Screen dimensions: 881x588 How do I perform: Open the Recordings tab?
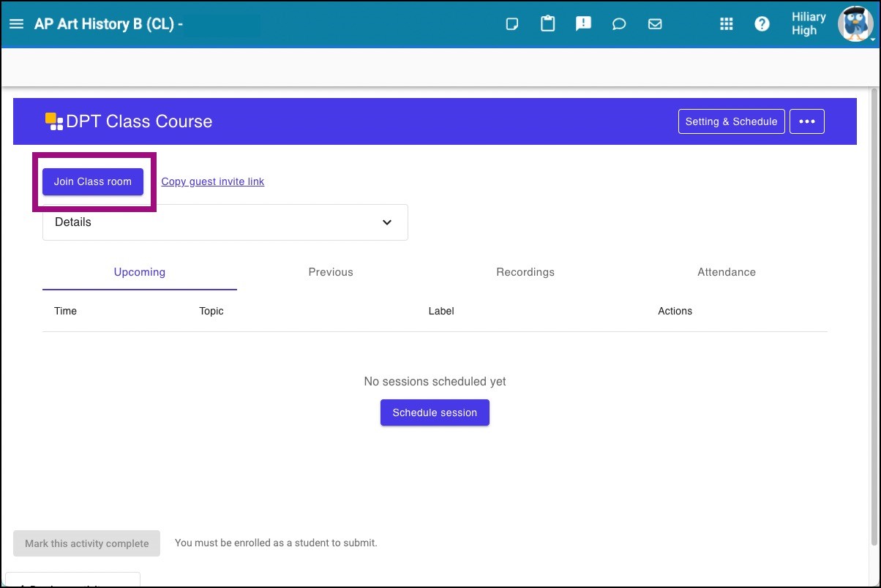[x=525, y=271]
